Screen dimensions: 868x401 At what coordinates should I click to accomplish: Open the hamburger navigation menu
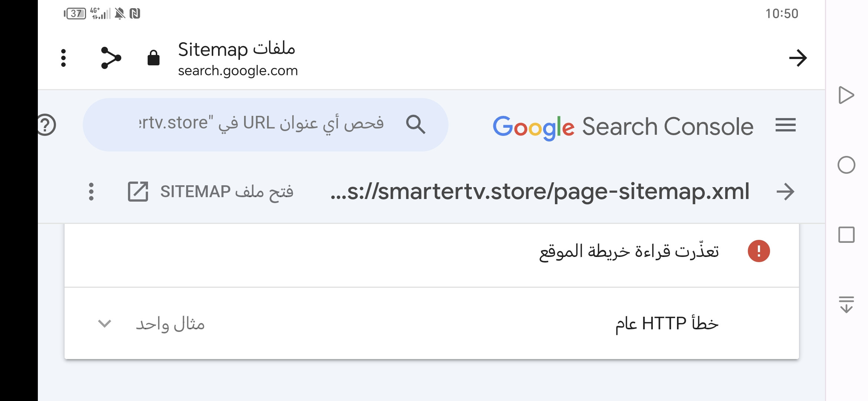coord(785,125)
